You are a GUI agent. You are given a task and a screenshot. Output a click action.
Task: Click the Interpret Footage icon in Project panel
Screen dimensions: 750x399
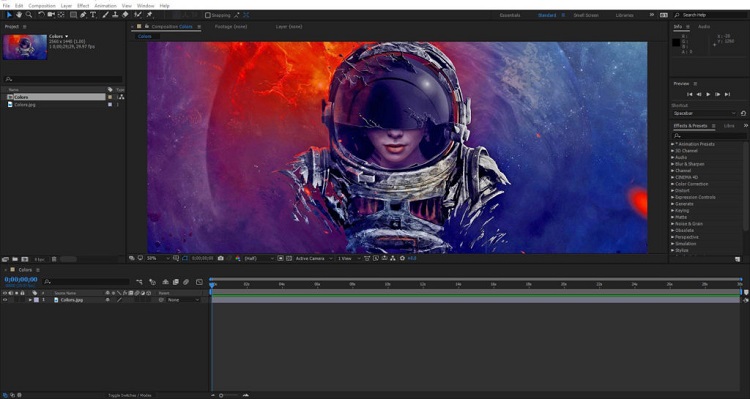coord(6,259)
